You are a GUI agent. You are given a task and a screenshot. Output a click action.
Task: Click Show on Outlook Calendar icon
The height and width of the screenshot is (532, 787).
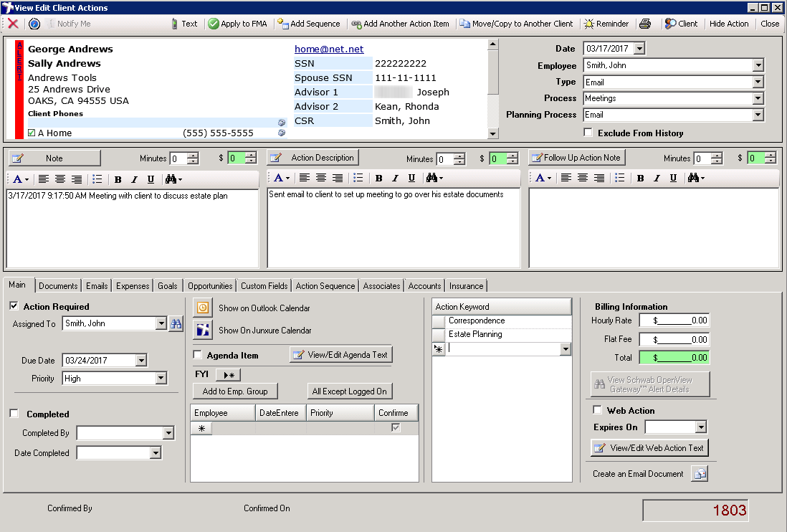click(203, 308)
